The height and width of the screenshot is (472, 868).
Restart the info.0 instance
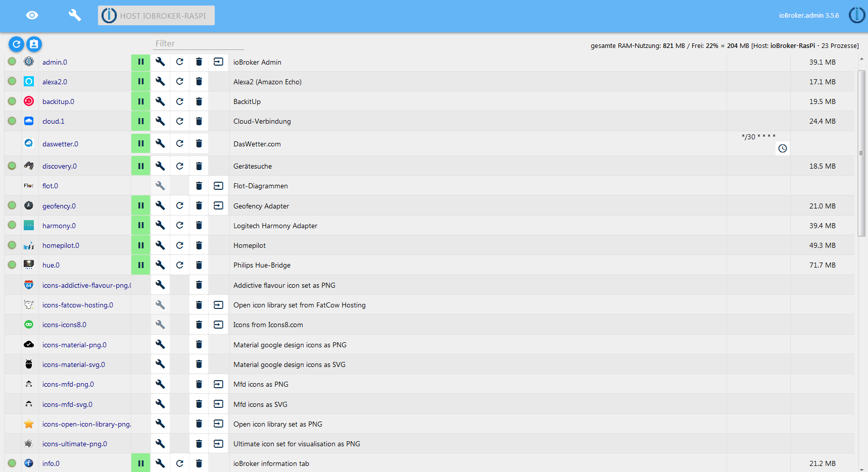[x=179, y=463]
